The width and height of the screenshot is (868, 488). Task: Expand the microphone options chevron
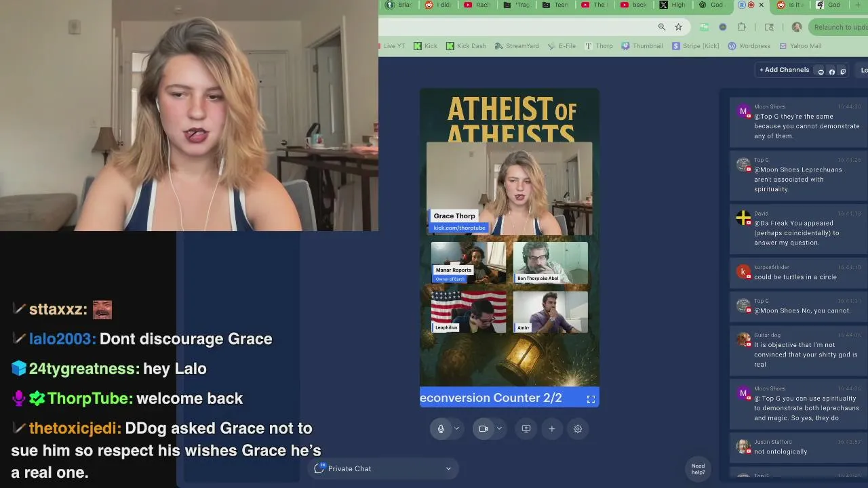[x=456, y=428]
